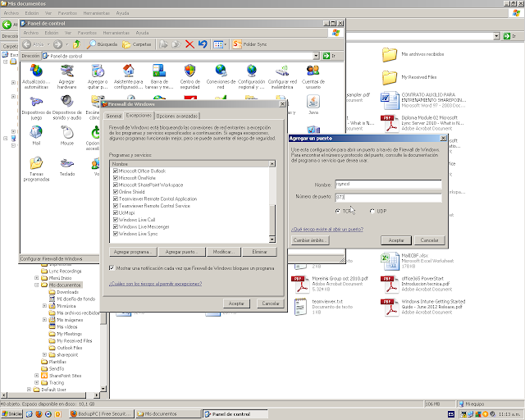Click Agregar puerto button

pyautogui.click(x=181, y=252)
